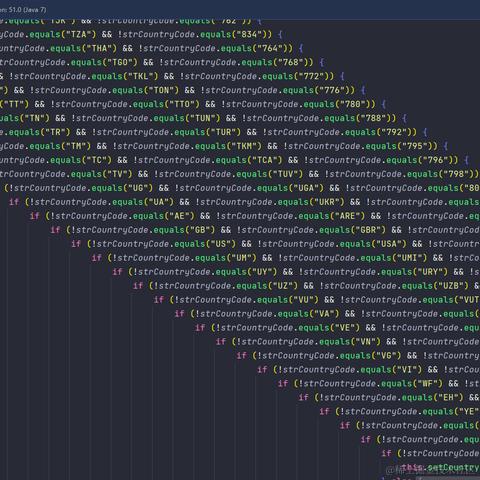This screenshot has width=480, height=480.
Task: Click the "VI" country code string
Action: pos(407,370)
